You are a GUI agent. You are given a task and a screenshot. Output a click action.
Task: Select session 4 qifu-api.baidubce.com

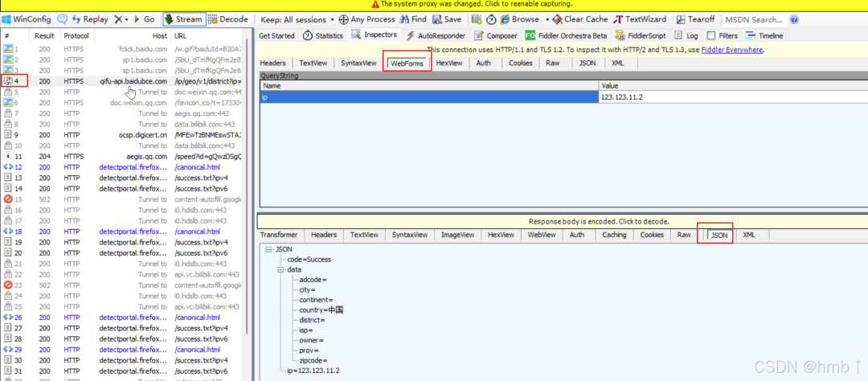(x=122, y=81)
